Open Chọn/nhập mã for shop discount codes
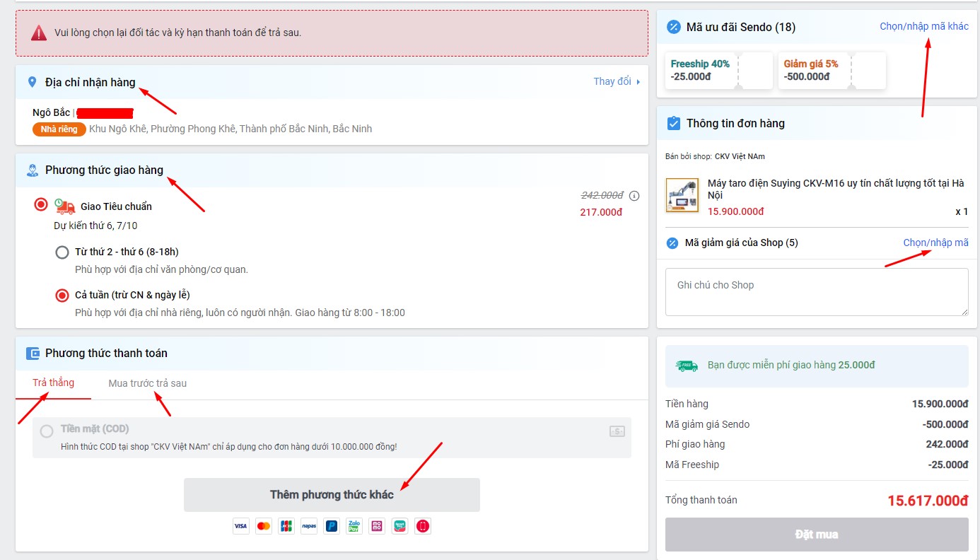The height and width of the screenshot is (560, 980). (x=936, y=243)
